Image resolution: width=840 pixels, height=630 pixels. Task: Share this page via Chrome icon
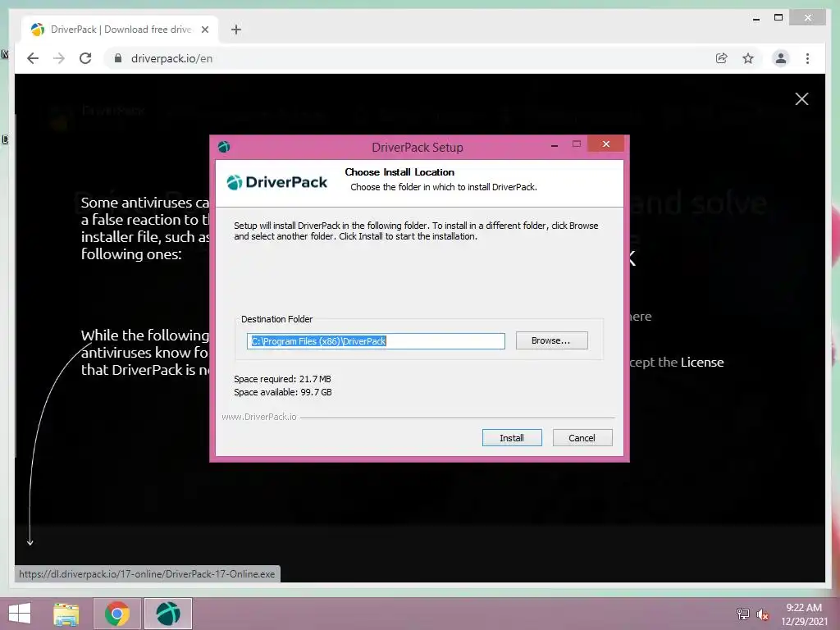[722, 58]
